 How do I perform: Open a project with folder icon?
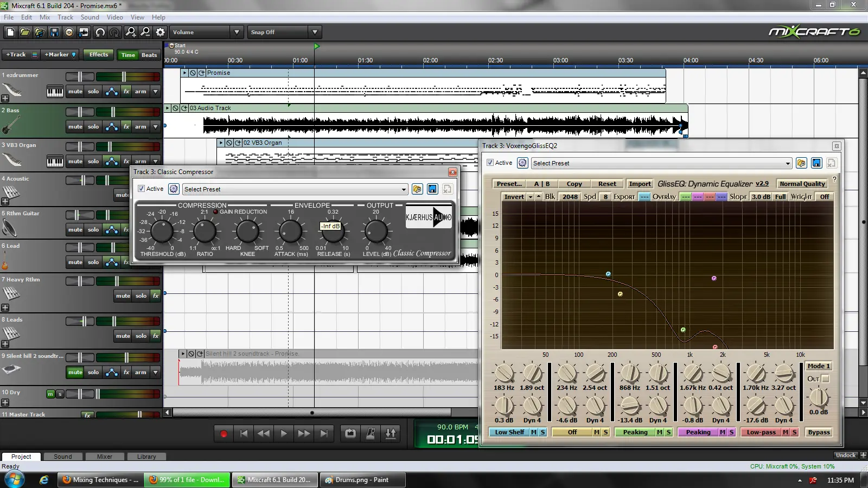[25, 32]
